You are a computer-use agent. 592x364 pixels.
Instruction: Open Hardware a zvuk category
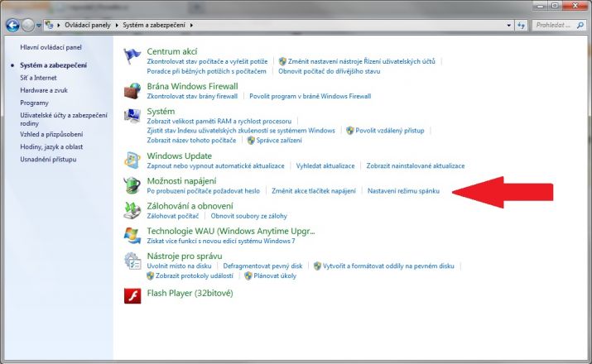[x=44, y=90]
